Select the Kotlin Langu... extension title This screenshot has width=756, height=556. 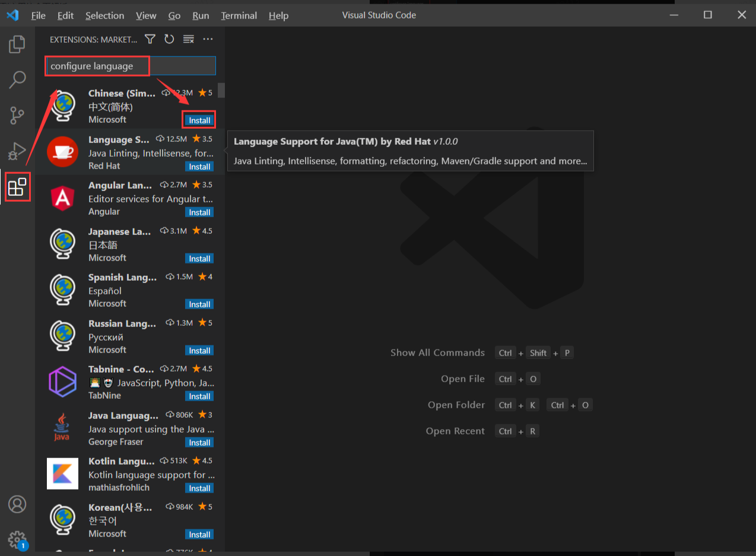[122, 461]
